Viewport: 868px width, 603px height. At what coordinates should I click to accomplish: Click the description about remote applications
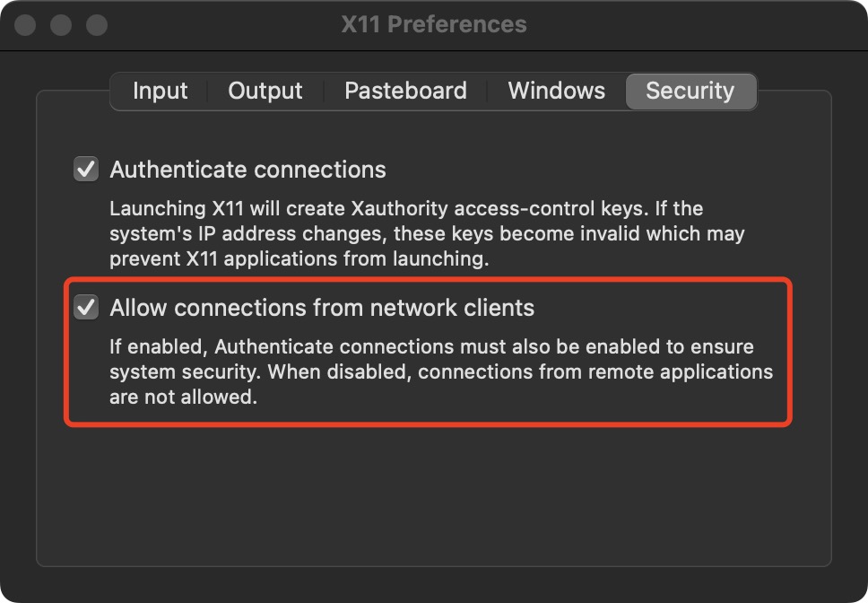[440, 371]
